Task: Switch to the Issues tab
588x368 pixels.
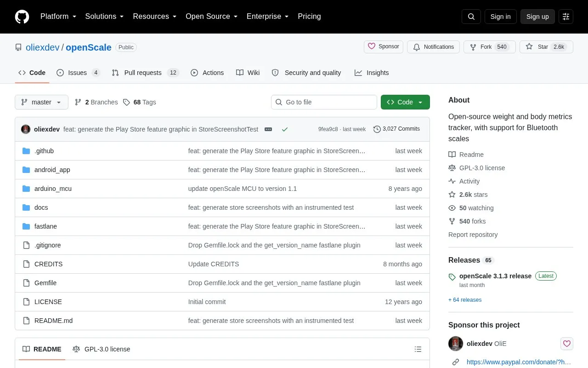Action: pyautogui.click(x=78, y=73)
